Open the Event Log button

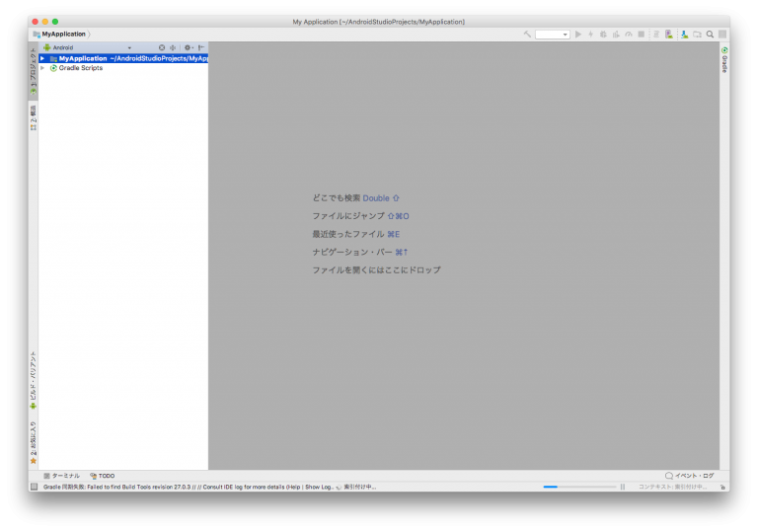point(689,476)
